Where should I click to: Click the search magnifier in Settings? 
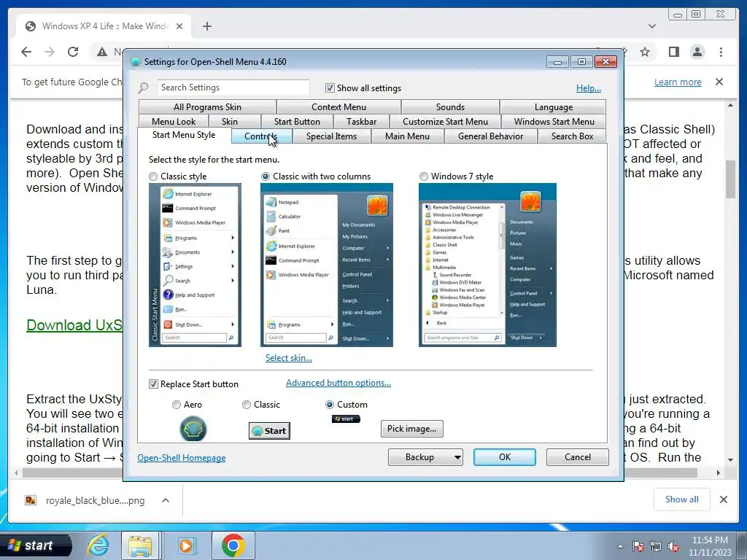tap(144, 87)
